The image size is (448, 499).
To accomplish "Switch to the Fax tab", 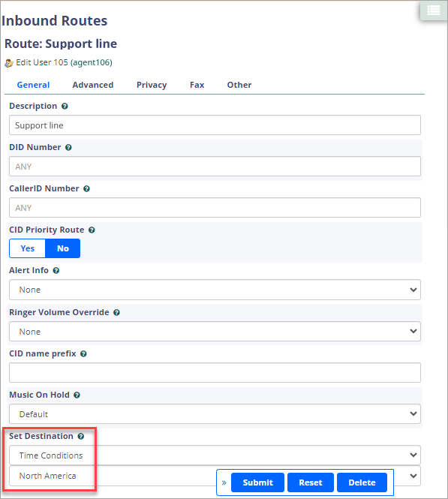I will pos(197,85).
